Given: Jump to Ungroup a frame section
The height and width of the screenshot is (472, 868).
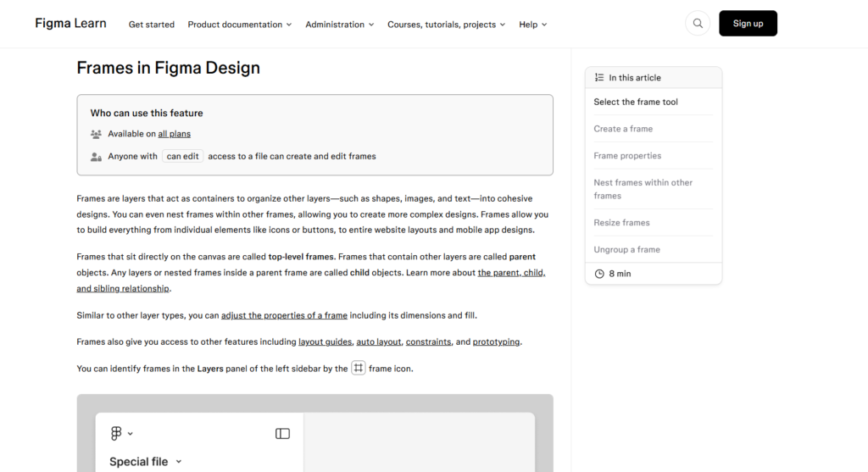Looking at the screenshot, I should tap(626, 249).
